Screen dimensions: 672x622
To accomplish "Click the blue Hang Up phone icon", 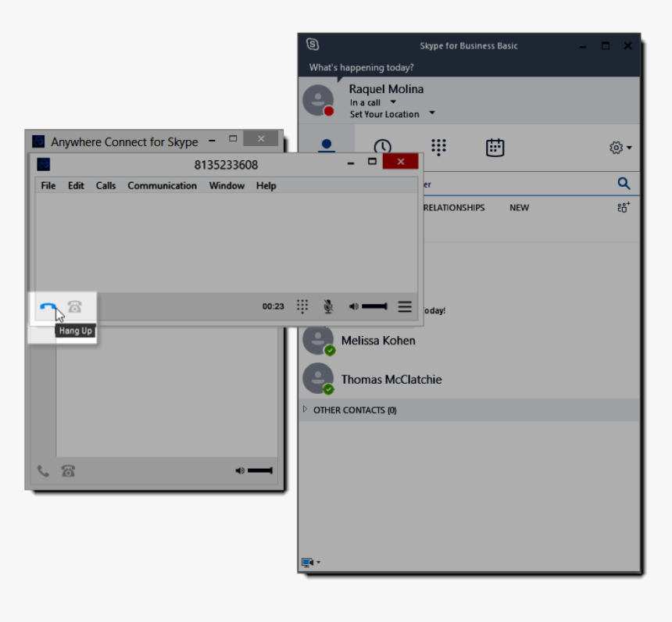I will pos(48,307).
